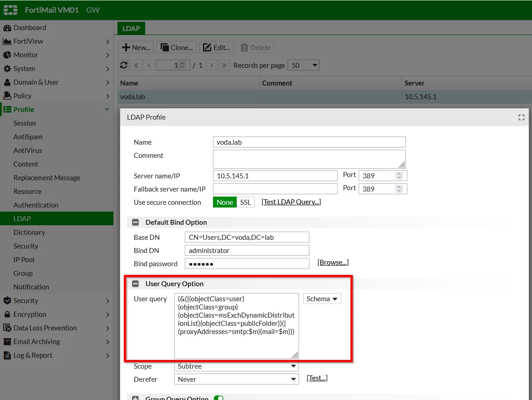Expand the Monitor menu chevron
This screenshot has width=532, height=400.
click(107, 55)
